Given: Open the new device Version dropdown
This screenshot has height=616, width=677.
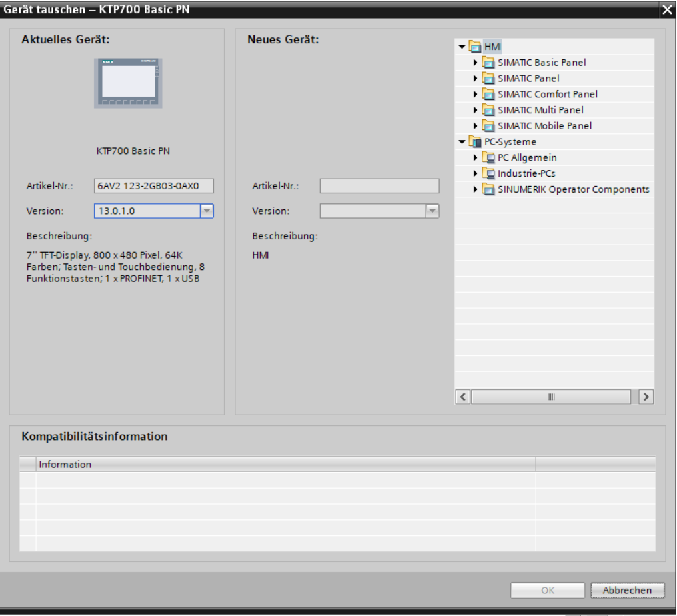Looking at the screenshot, I should pos(432,211).
